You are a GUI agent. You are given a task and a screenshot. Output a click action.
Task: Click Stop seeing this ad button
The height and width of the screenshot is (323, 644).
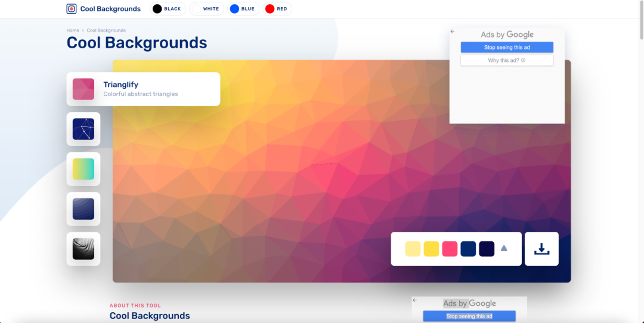(x=507, y=47)
